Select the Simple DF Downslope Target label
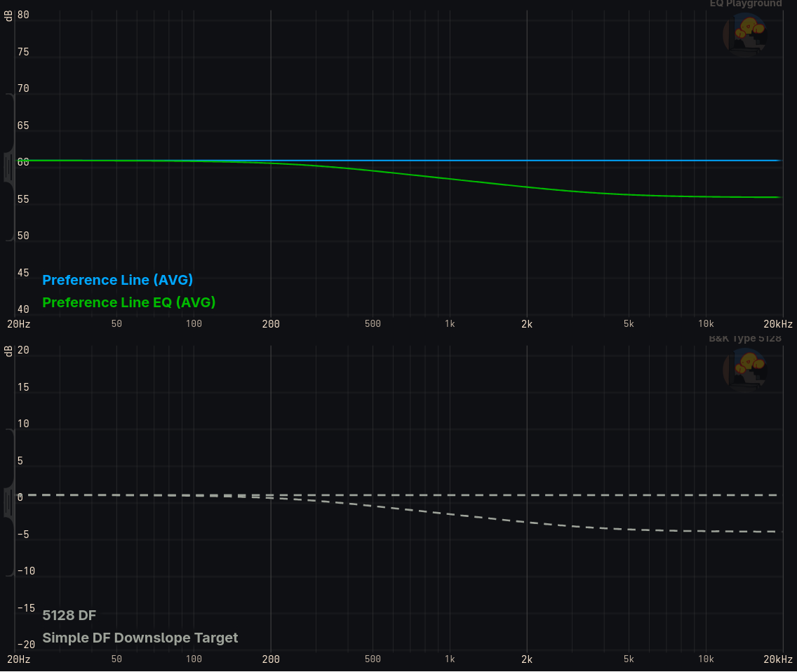797x672 pixels. click(140, 638)
